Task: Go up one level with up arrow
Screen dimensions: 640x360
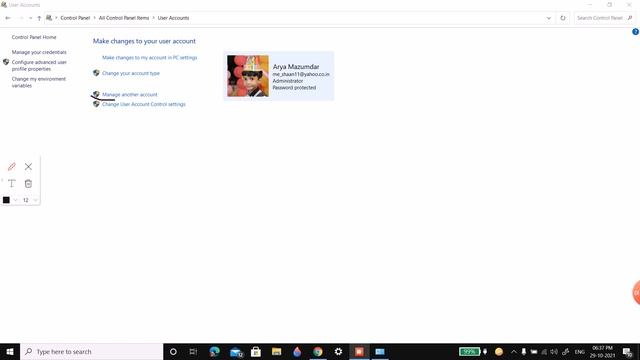Action: tap(39, 18)
